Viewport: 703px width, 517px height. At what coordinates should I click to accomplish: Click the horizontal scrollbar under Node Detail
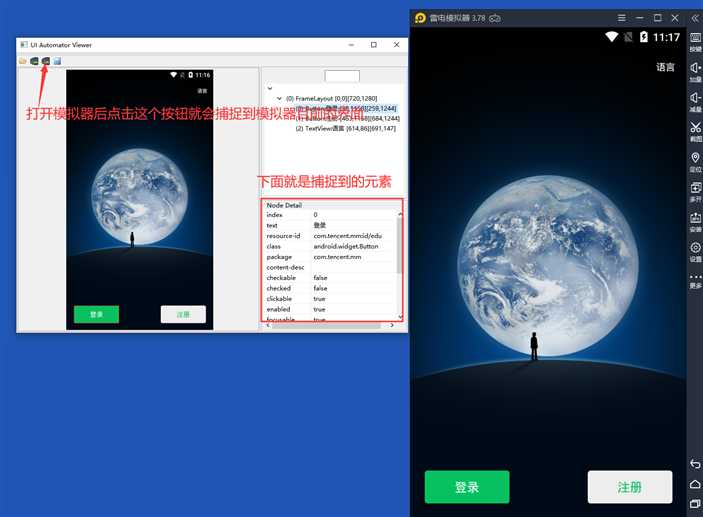pyautogui.click(x=326, y=325)
